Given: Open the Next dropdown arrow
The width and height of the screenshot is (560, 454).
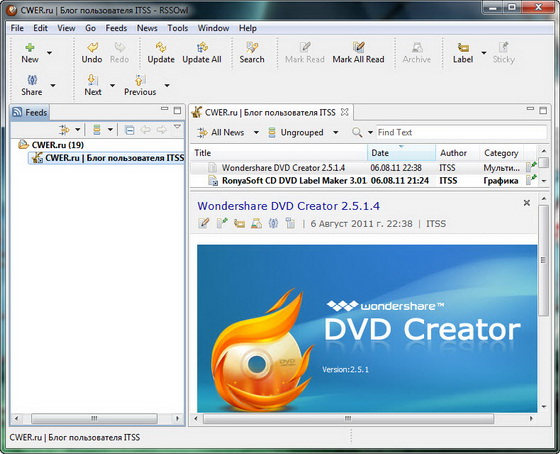Looking at the screenshot, I should tap(112, 85).
